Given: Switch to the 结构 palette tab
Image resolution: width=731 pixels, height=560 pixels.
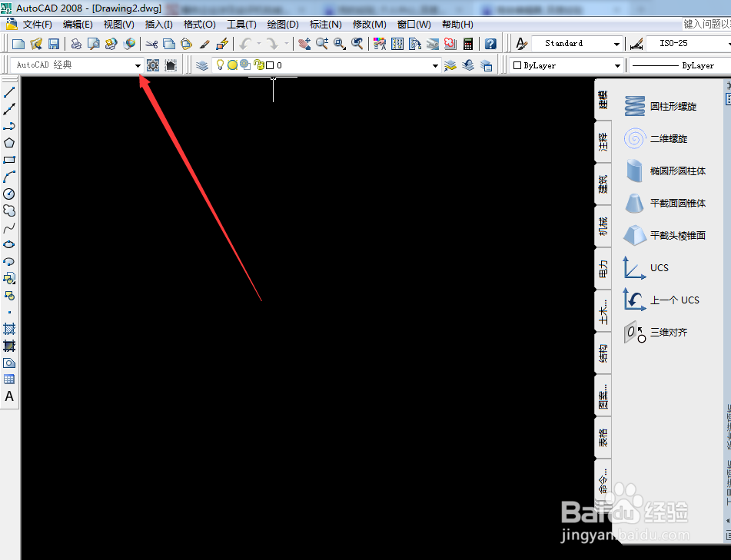Looking at the screenshot, I should coord(603,353).
